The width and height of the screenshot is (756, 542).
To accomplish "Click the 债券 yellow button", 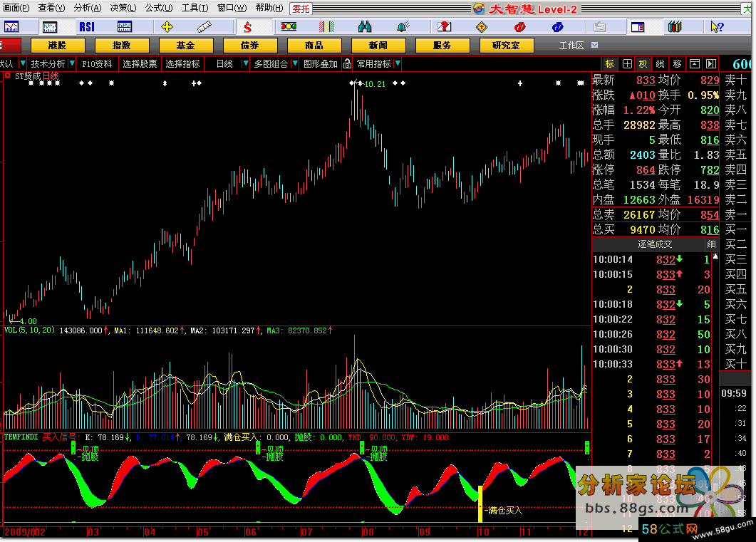I will pyautogui.click(x=250, y=46).
